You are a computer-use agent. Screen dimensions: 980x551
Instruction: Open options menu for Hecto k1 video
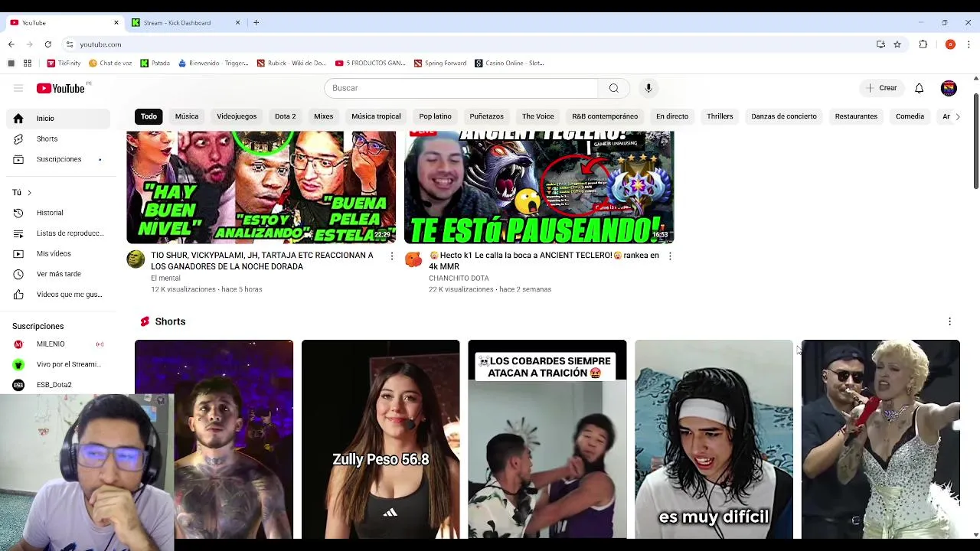670,256
